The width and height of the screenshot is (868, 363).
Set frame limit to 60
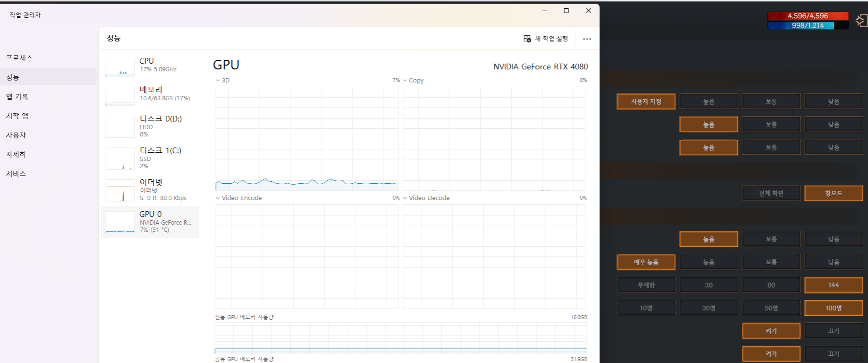771,285
